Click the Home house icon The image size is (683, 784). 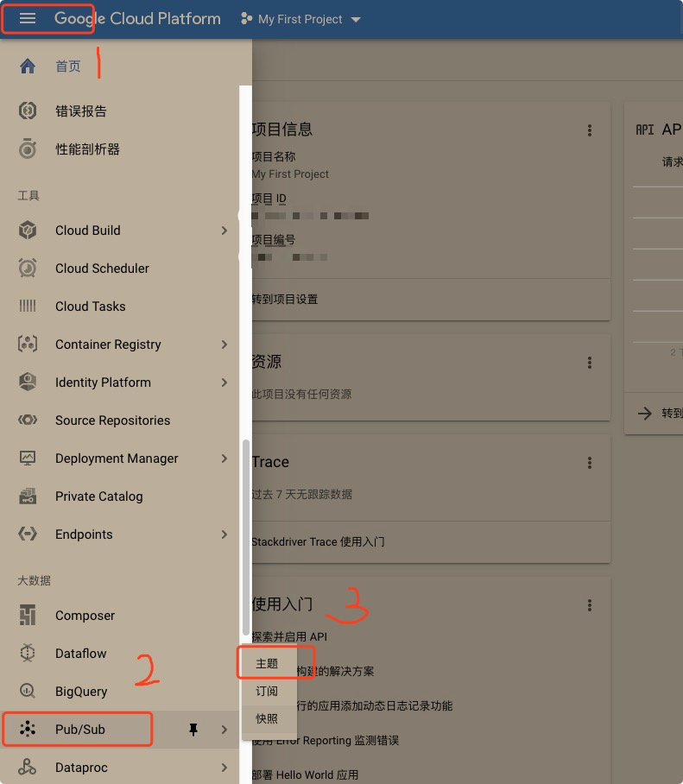point(28,66)
